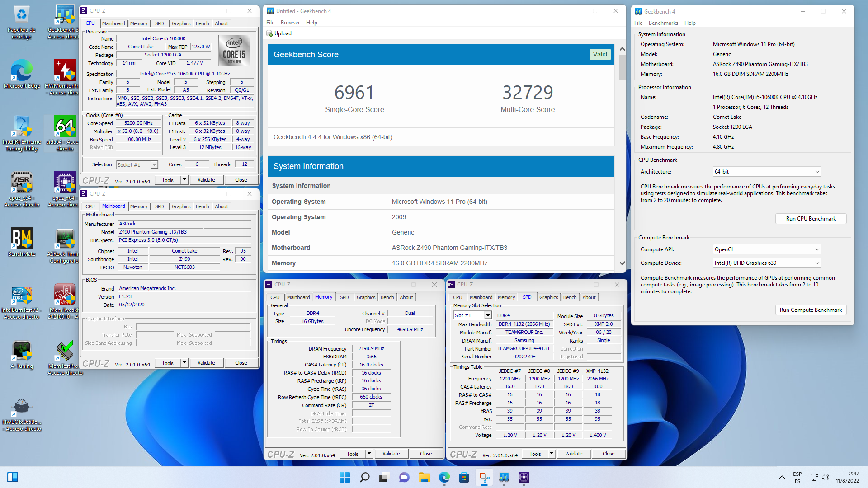Open Microsoft Store taskbar icon
Image resolution: width=868 pixels, height=488 pixels.
464,477
